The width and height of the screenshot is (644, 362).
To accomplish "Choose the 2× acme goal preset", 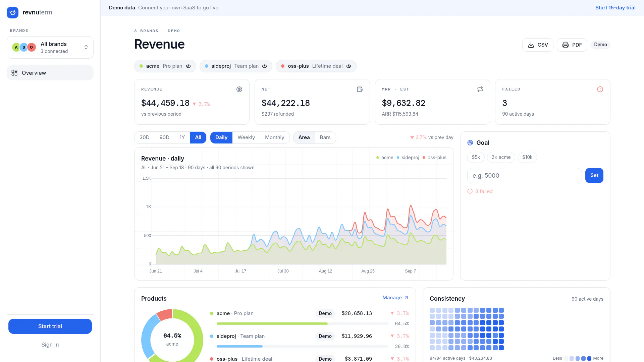I will (501, 157).
